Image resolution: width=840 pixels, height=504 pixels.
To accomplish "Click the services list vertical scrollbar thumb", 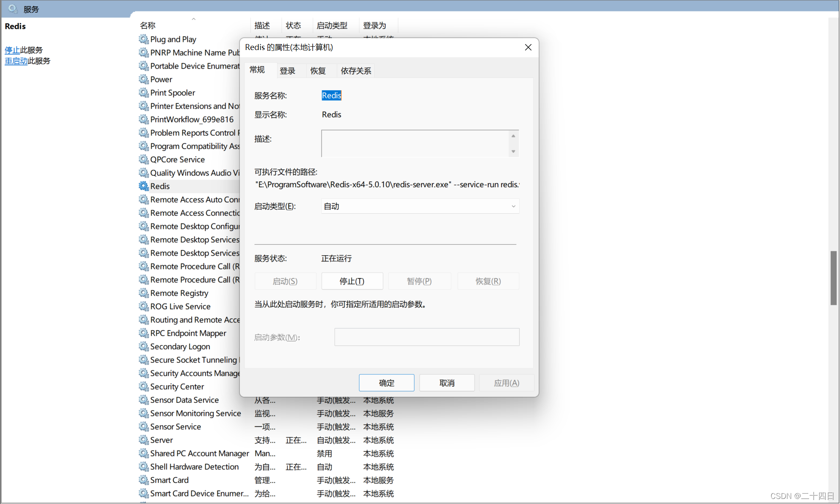I will (833, 278).
